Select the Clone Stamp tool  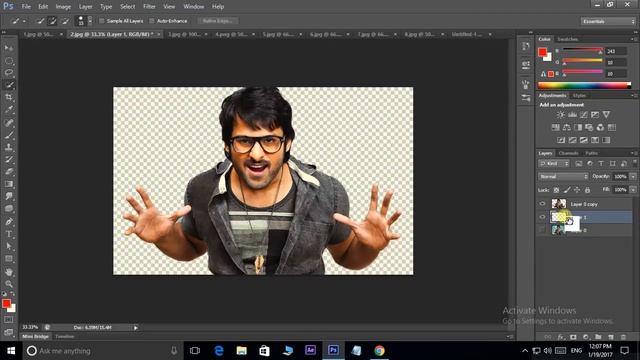(x=9, y=147)
